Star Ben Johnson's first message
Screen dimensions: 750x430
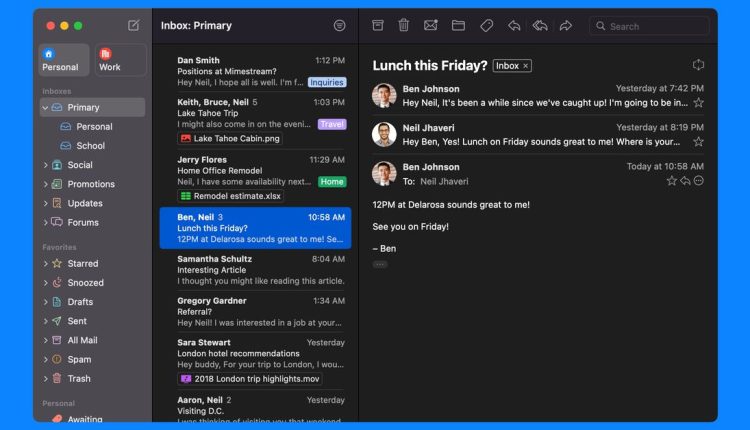(x=698, y=103)
